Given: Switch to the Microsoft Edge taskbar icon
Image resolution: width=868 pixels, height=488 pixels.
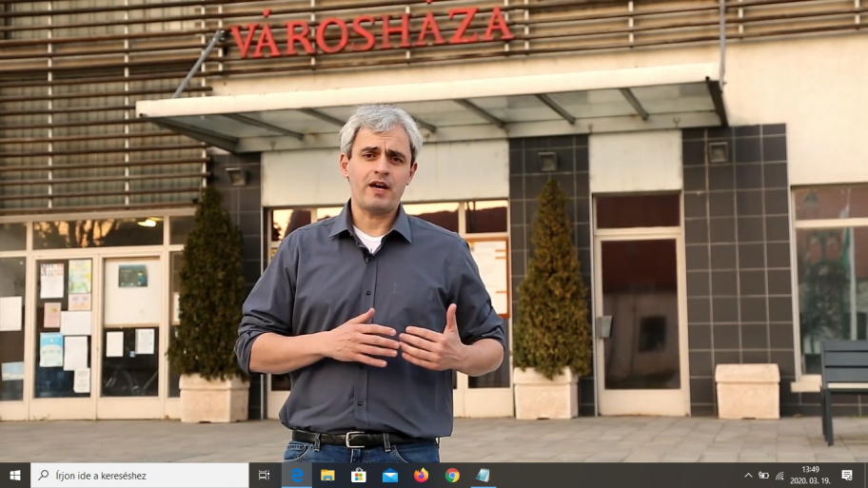Looking at the screenshot, I should pos(297,475).
